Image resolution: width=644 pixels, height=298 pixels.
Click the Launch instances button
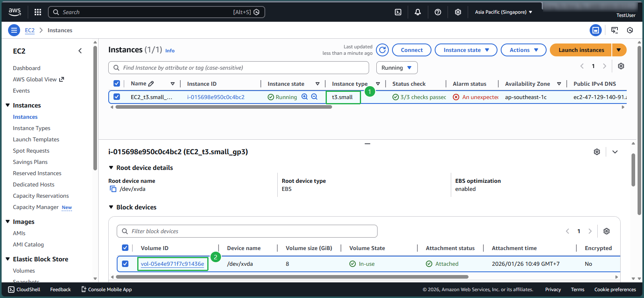coord(581,50)
